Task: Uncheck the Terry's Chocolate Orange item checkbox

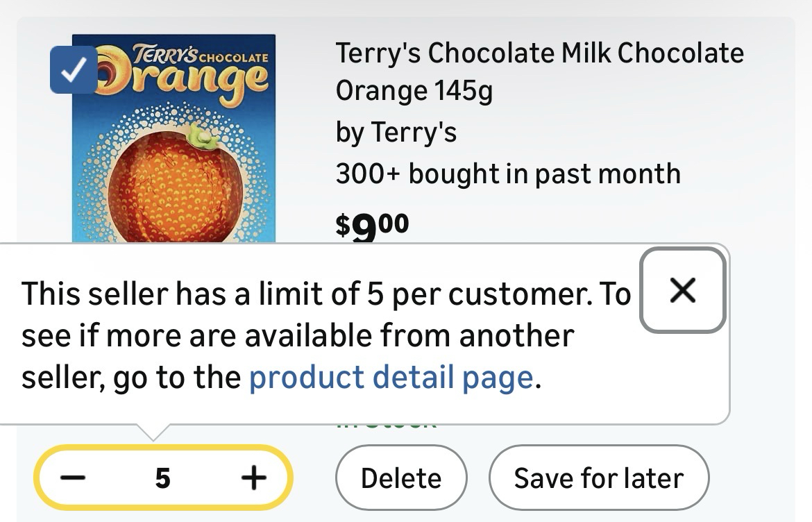Action: tap(73, 69)
